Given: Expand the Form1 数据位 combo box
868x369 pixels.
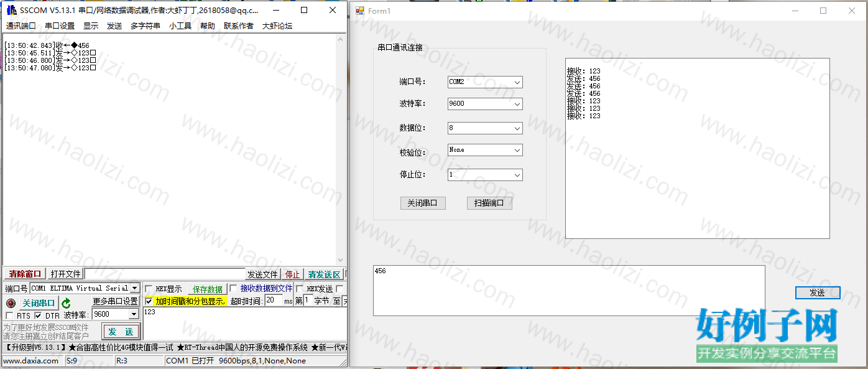Looking at the screenshot, I should (517, 128).
